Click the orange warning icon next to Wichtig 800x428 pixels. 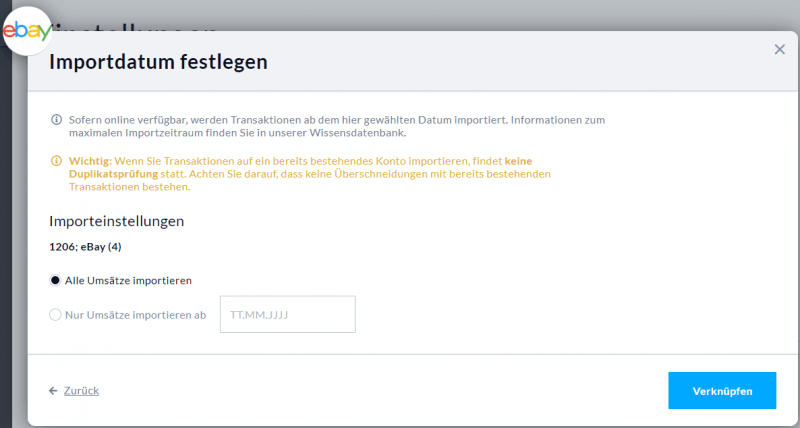pyautogui.click(x=56, y=161)
